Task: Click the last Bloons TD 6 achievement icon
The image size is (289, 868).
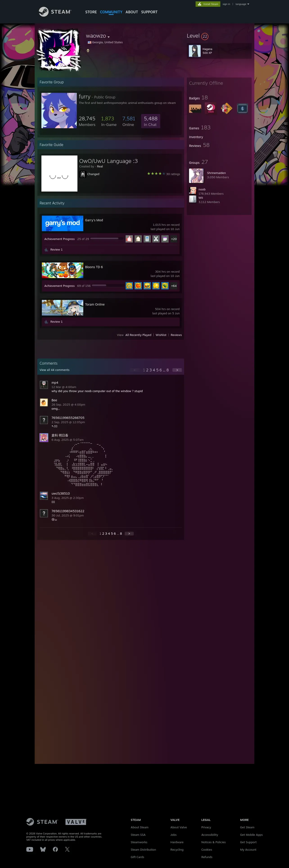Action: click(165, 286)
